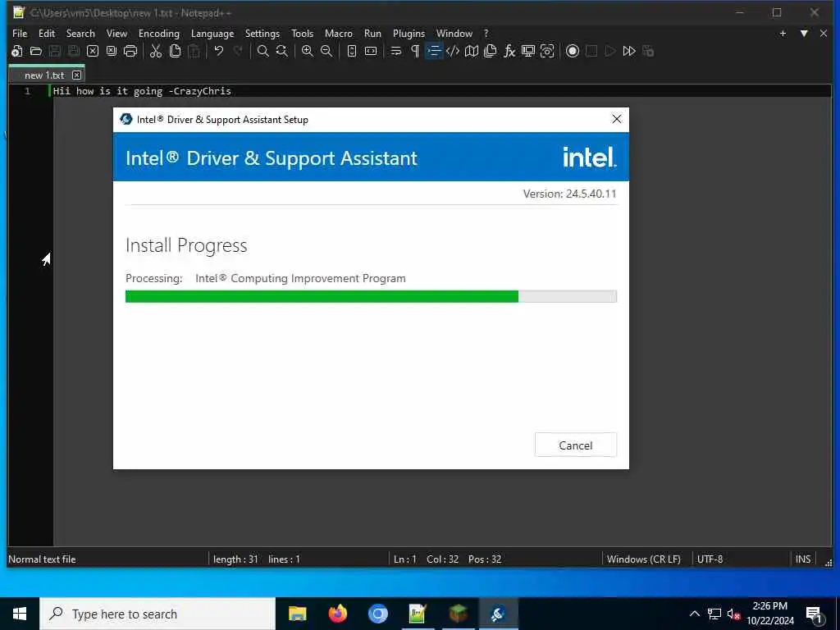This screenshot has height=630, width=840.
Task: Create a new file with toolbar icon
Action: point(17,52)
